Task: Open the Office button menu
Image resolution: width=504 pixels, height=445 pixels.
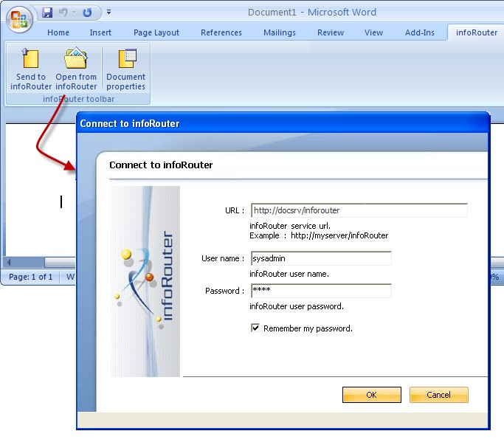Action: click(x=19, y=19)
